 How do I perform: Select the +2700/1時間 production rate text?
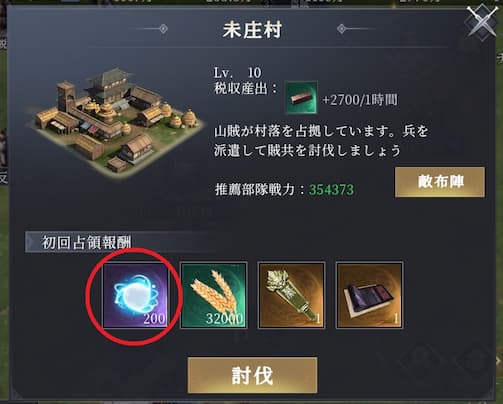(360, 100)
